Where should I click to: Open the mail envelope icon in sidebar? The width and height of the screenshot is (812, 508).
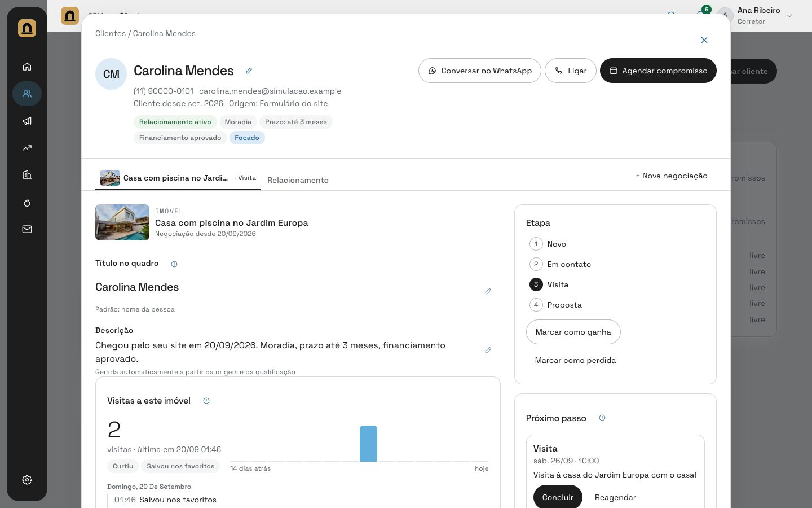27,229
